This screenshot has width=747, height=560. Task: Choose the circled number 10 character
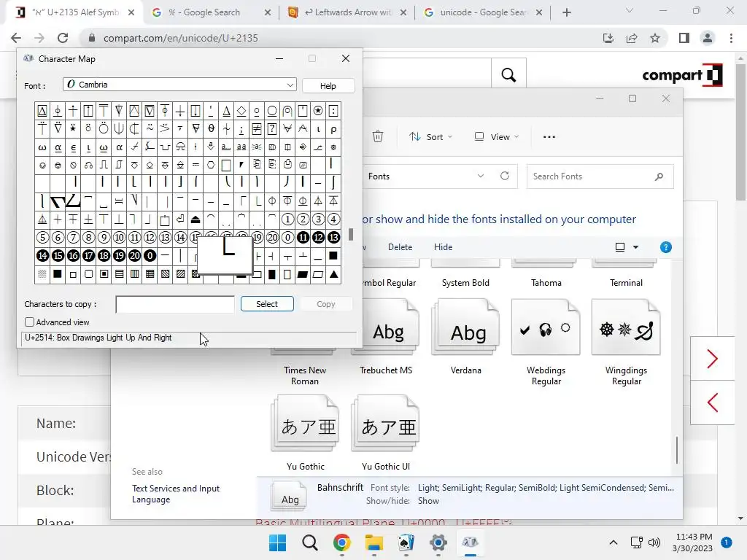pyautogui.click(x=119, y=237)
